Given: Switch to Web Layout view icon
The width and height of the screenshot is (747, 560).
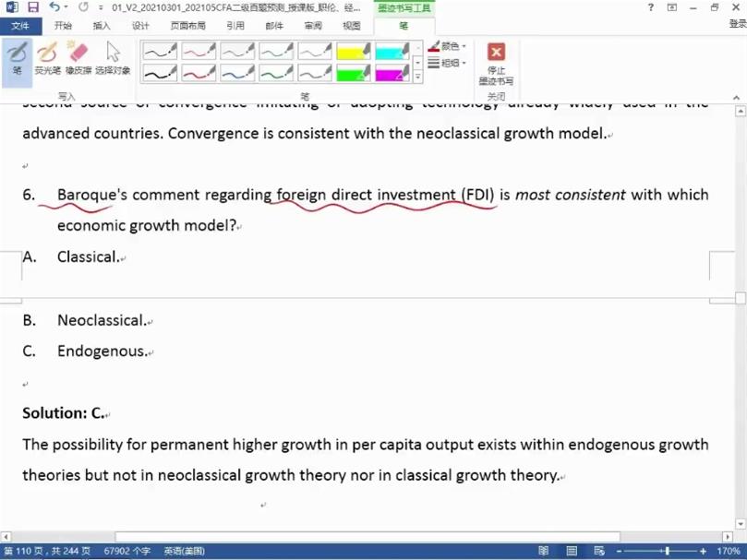Looking at the screenshot, I should click(x=599, y=552).
